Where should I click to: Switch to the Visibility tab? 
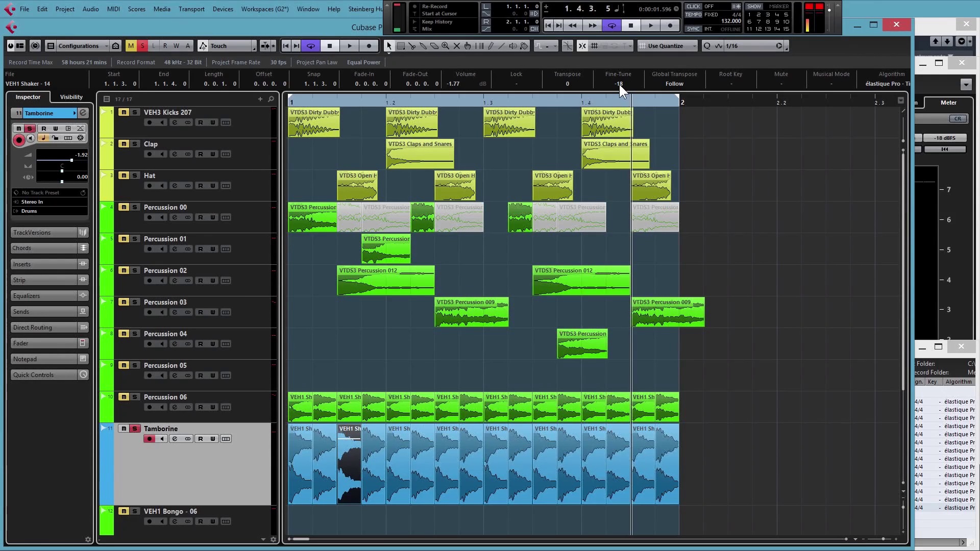point(71,97)
